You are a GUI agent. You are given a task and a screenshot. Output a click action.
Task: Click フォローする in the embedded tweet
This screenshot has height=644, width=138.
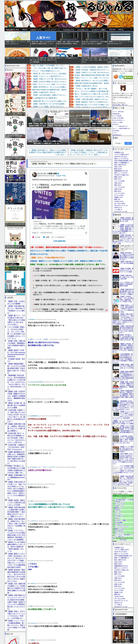(61, 175)
